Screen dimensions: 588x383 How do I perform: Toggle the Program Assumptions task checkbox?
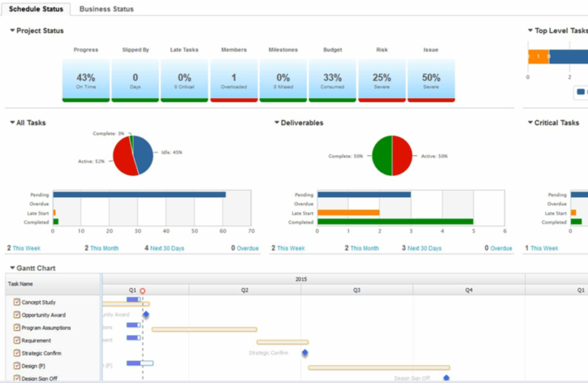[x=17, y=327]
